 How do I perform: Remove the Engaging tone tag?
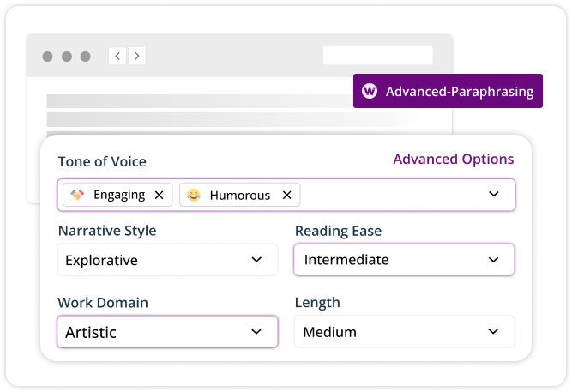159,195
